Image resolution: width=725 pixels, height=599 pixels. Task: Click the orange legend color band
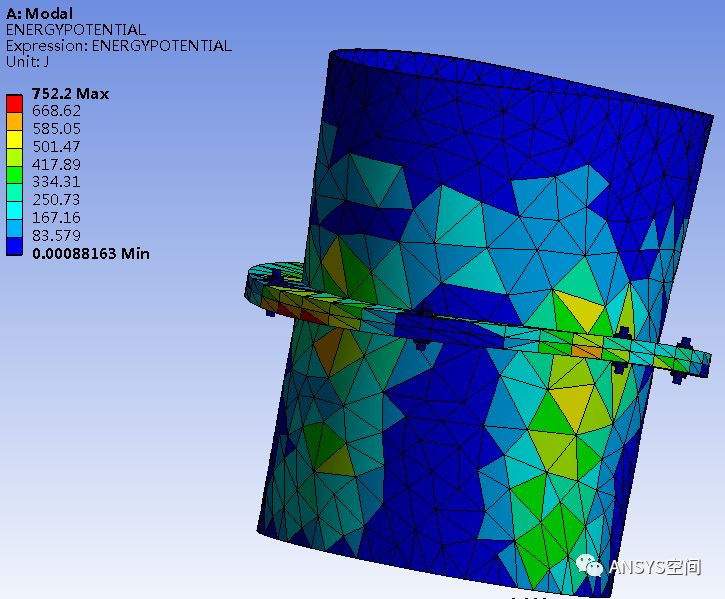point(14,121)
